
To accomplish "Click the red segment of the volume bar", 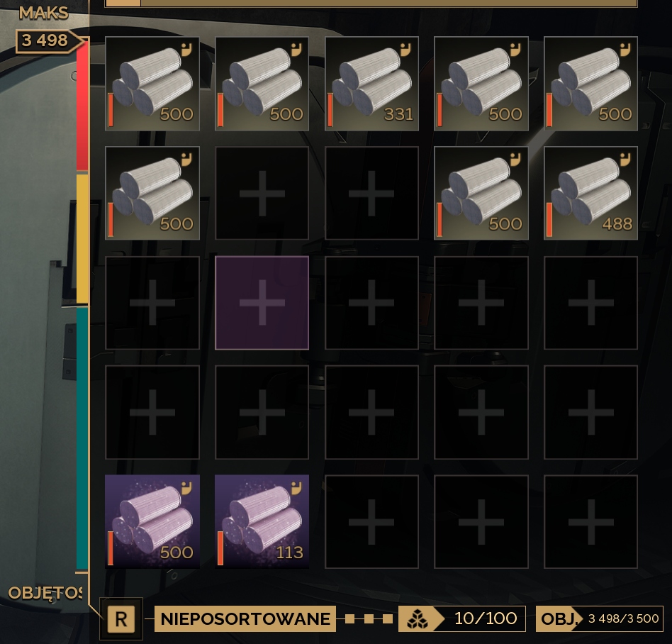I will pyautogui.click(x=82, y=106).
